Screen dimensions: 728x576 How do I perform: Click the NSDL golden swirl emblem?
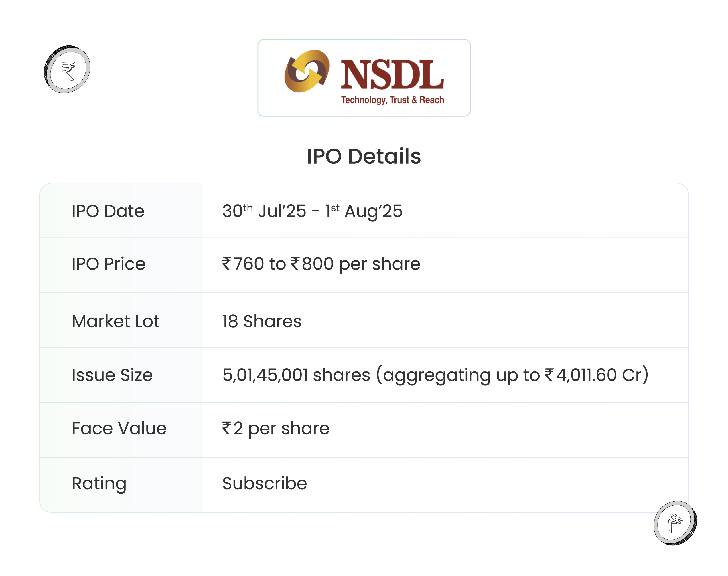(x=307, y=71)
